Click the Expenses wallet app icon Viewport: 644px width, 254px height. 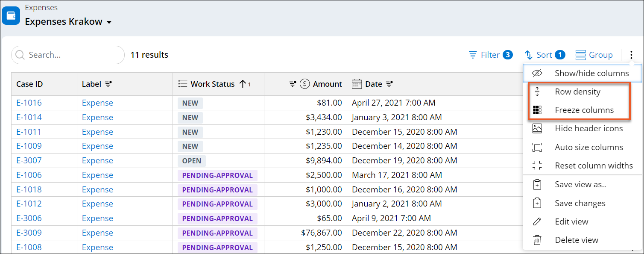point(11,16)
